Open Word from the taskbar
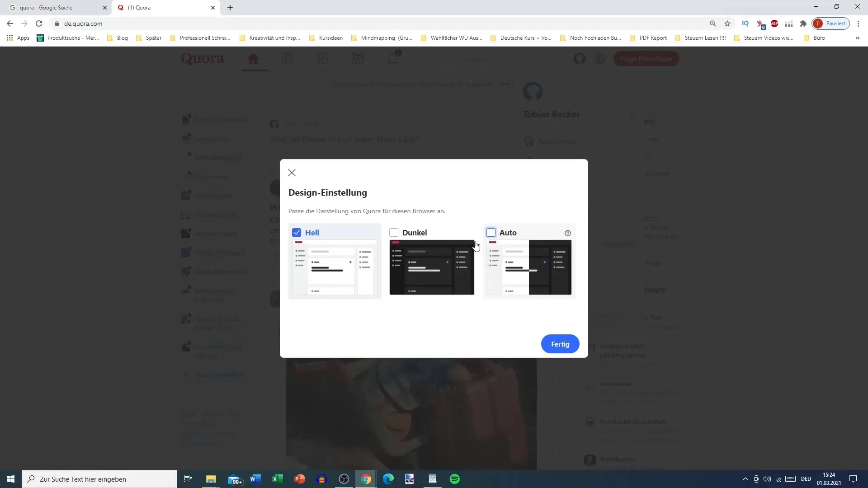 (255, 479)
